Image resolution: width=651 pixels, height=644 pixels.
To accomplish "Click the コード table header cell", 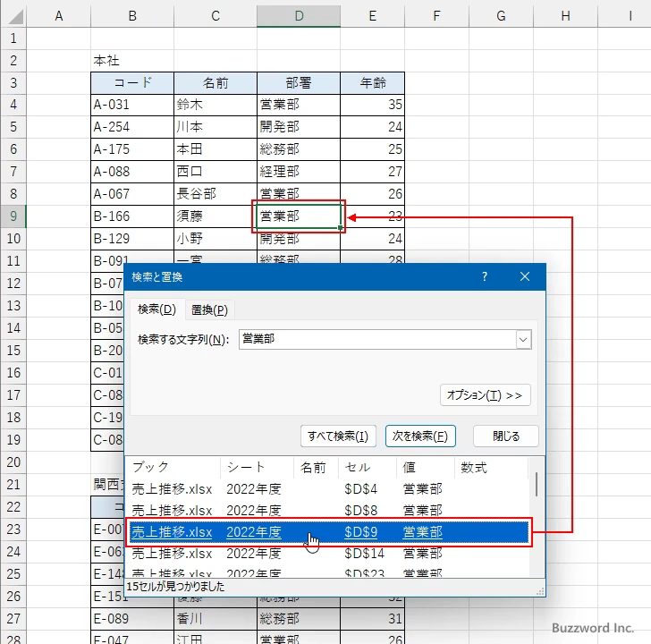I will (132, 82).
